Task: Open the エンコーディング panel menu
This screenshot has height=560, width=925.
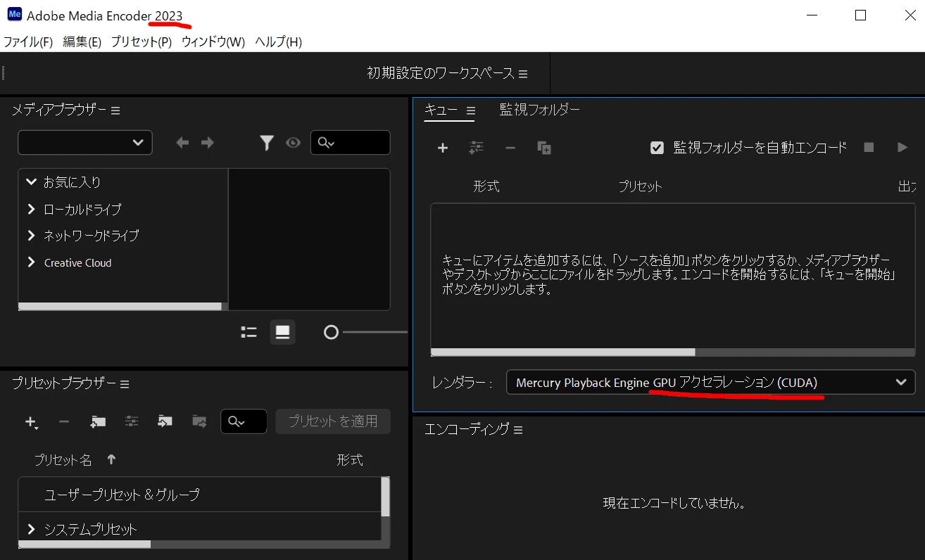Action: coord(518,430)
